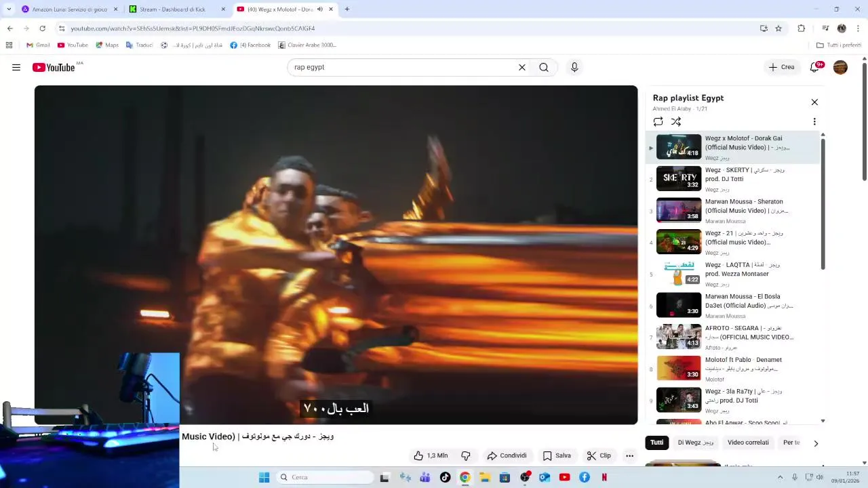Image resolution: width=868 pixels, height=488 pixels.
Task: Open TikTok from the taskbar
Action: pos(445,477)
